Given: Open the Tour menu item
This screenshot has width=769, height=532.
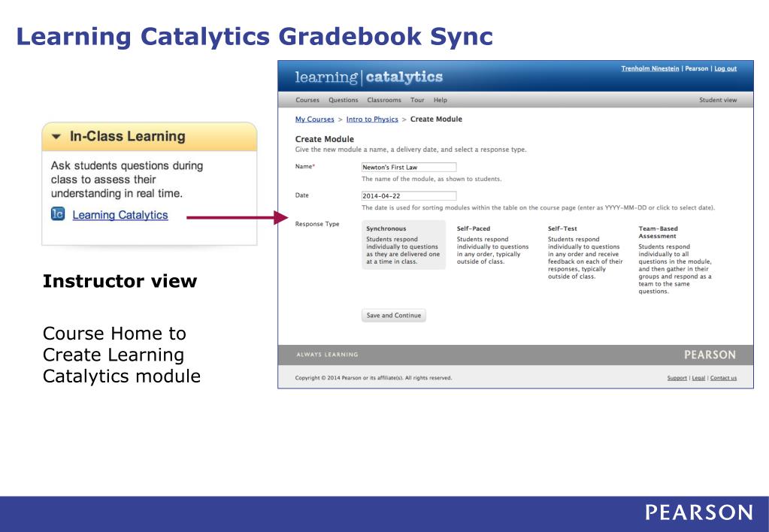Looking at the screenshot, I should (417, 100).
